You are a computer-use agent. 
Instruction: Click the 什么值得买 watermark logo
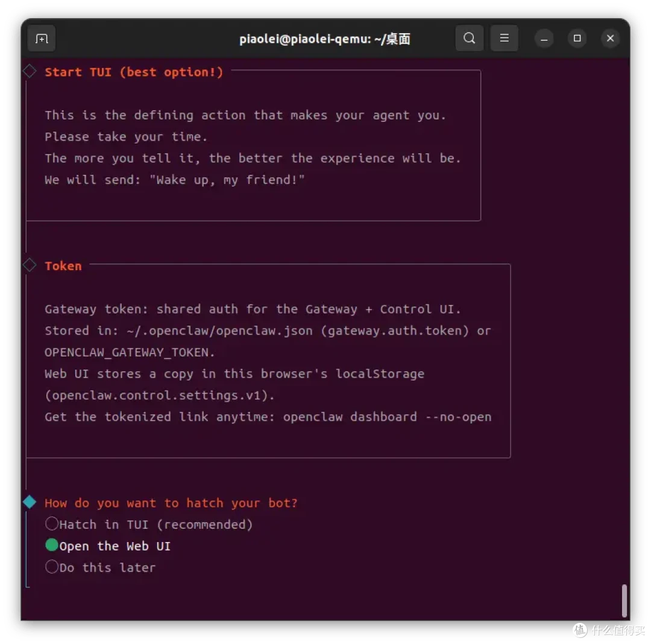point(609,630)
